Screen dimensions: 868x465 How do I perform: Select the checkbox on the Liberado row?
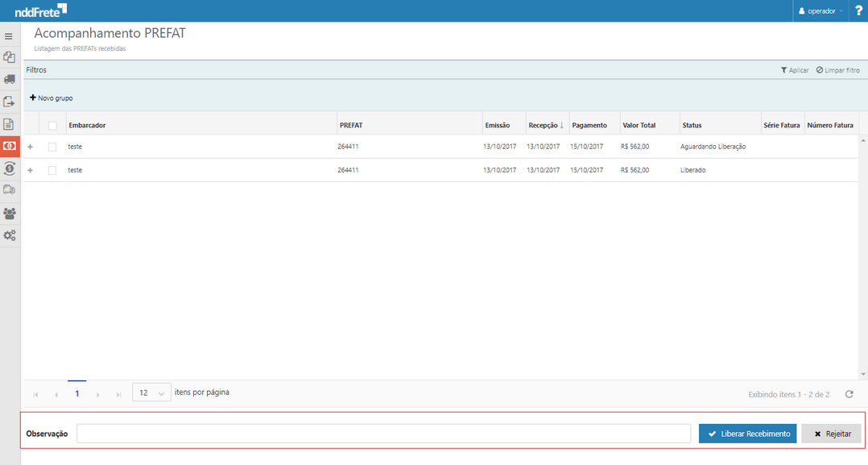click(x=52, y=170)
